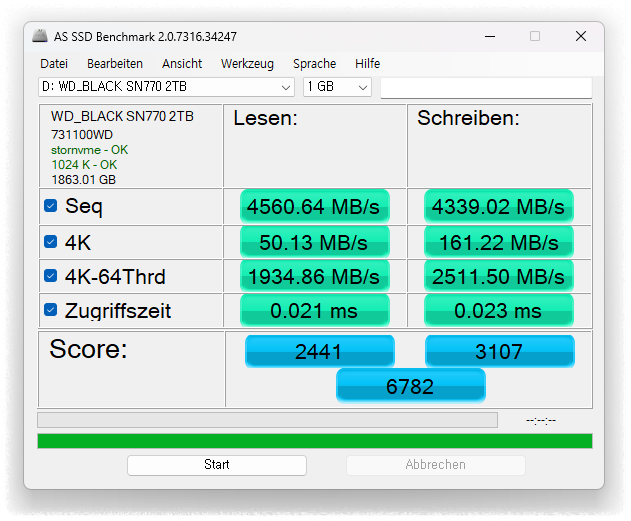Click the gray current-test progress bar
This screenshot has width=631, height=521.
click(x=268, y=420)
